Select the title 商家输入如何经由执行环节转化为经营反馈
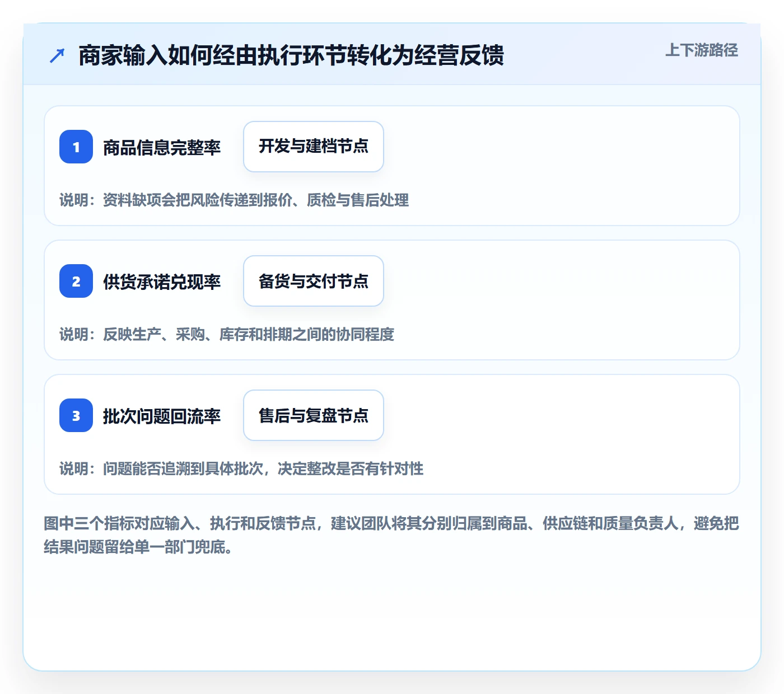Image resolution: width=784 pixels, height=694 pixels. click(x=291, y=55)
